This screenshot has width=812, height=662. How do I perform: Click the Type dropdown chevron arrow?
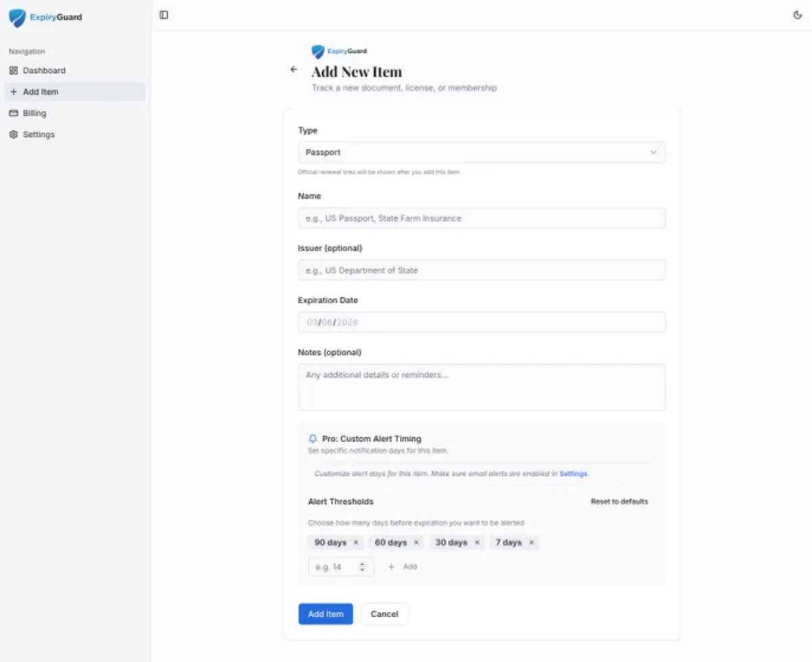653,152
